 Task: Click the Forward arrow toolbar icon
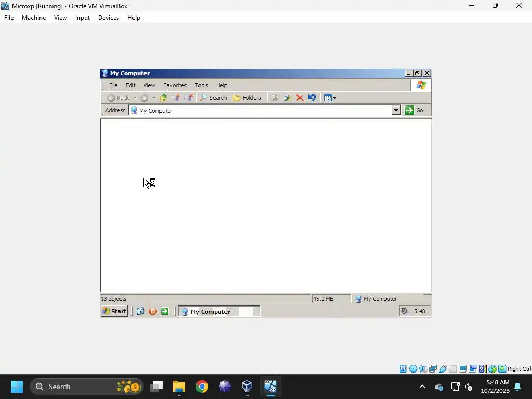pyautogui.click(x=144, y=98)
